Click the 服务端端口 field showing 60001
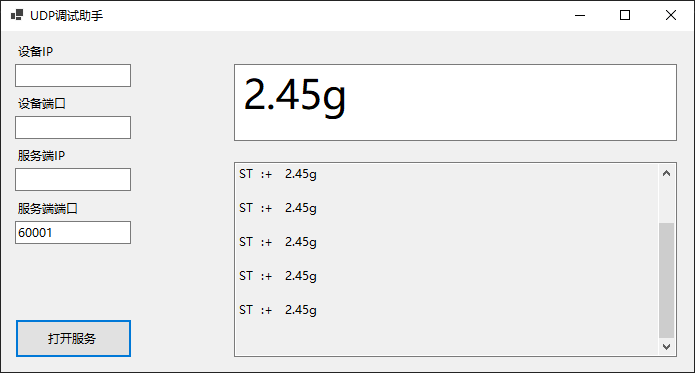The height and width of the screenshot is (373, 695). [x=73, y=233]
